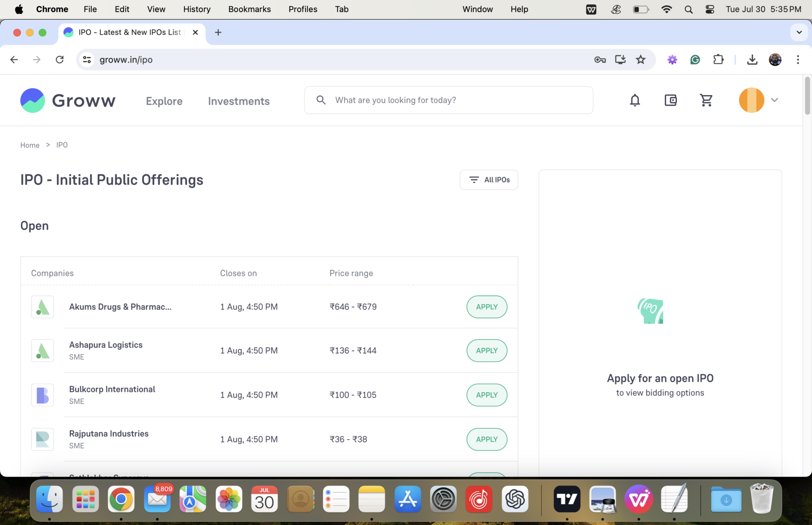Apply for Ashapura Logistics IPO

point(486,351)
